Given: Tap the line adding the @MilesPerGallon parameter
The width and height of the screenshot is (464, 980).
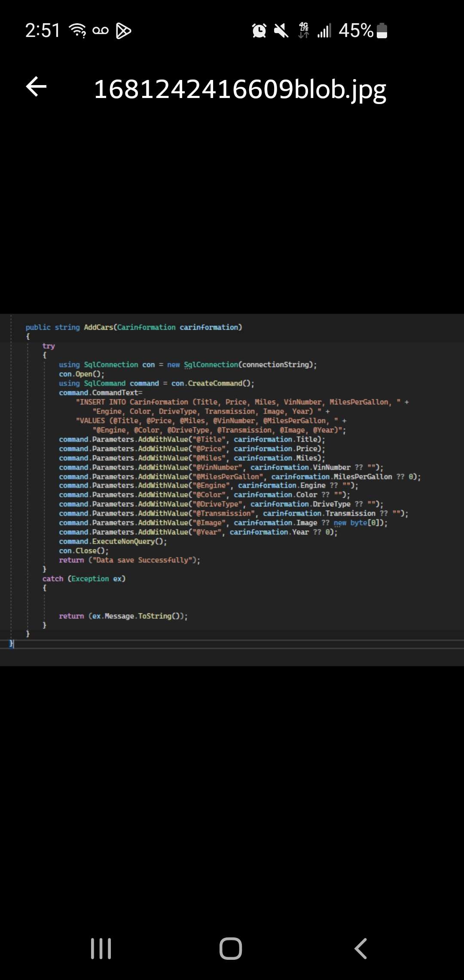Looking at the screenshot, I should click(x=240, y=477).
